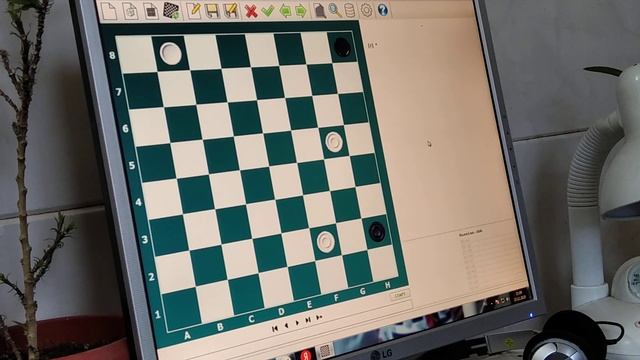Click the green checkmark icon

[x=268, y=11]
